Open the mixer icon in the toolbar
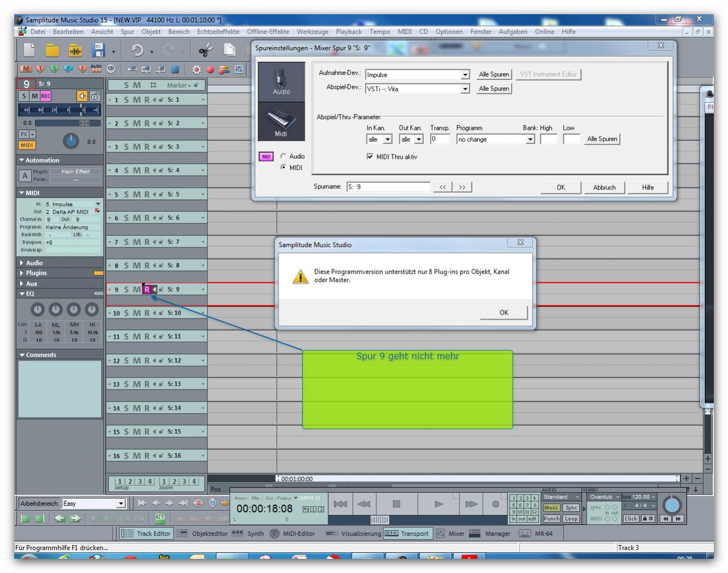The width and height of the screenshot is (728, 573). coord(239,70)
